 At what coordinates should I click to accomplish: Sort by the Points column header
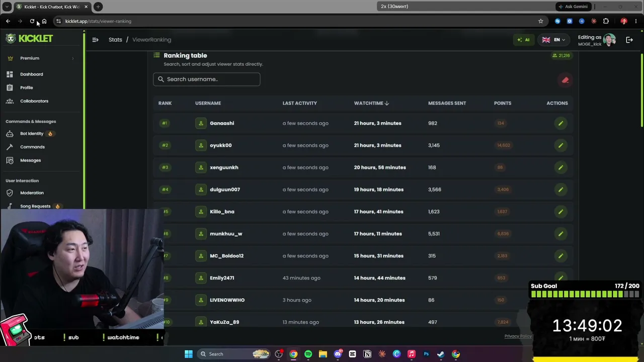503,103
